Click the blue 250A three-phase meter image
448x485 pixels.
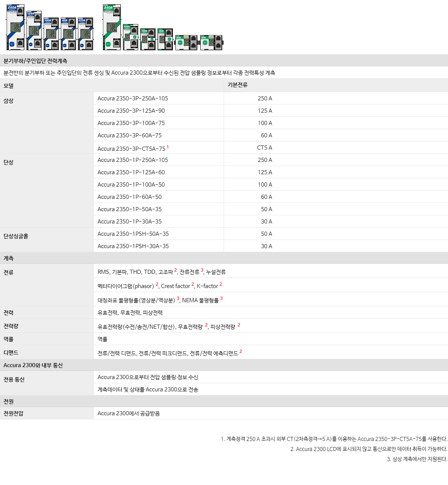tap(15, 27)
